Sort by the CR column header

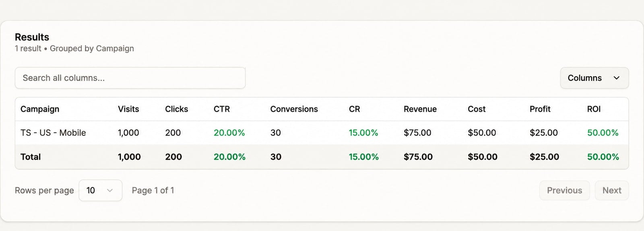pos(354,109)
